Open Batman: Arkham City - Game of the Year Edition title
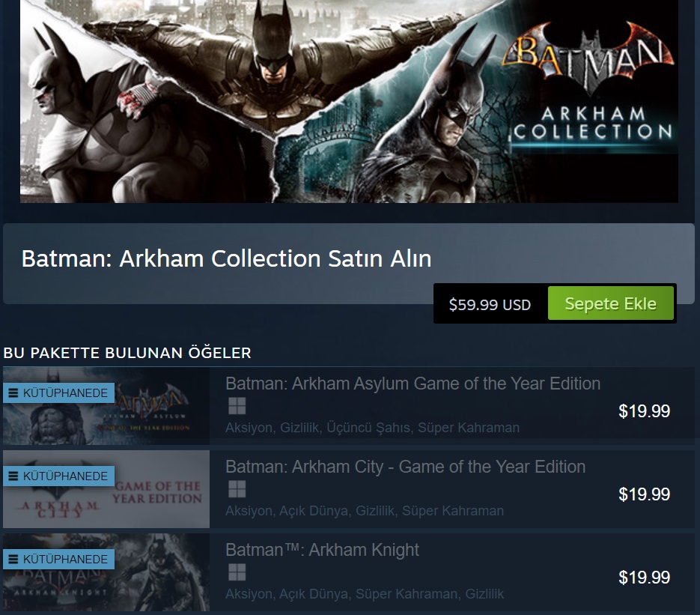Screen dimensions: 700x615 (x=405, y=467)
